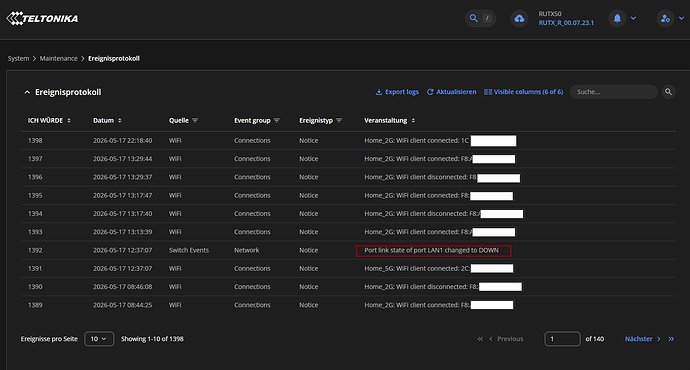This screenshot has width=690, height=370.
Task: Expand the dropdown arrow beside the bell
Action: tap(633, 18)
